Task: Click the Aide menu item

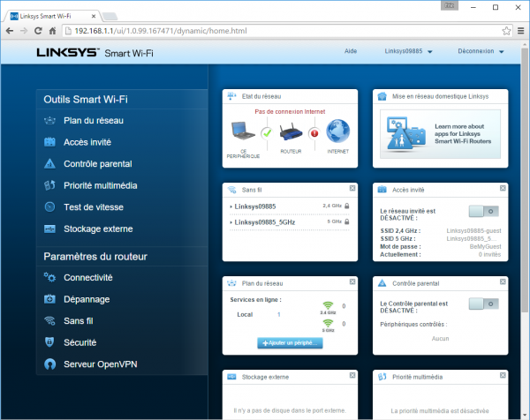Action: (350, 52)
